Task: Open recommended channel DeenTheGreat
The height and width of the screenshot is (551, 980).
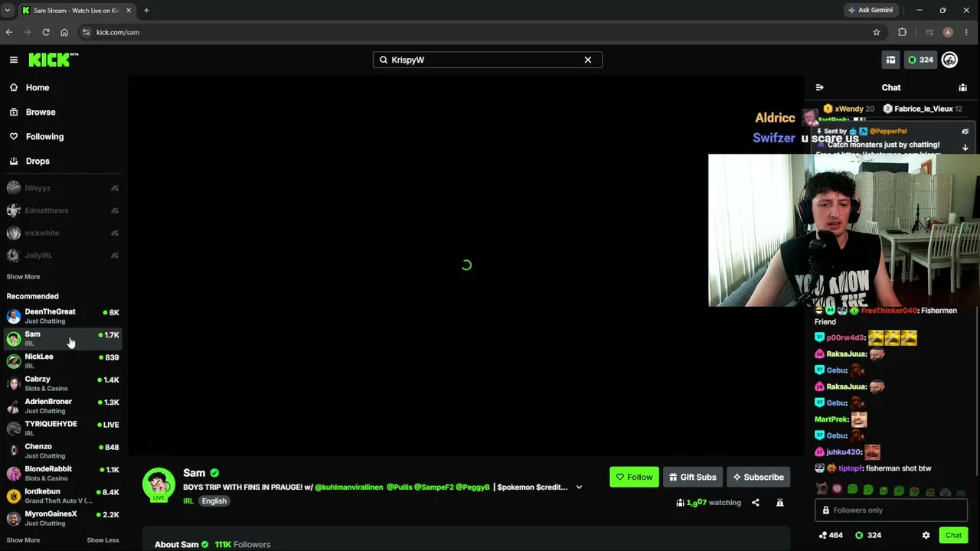Action: point(63,316)
